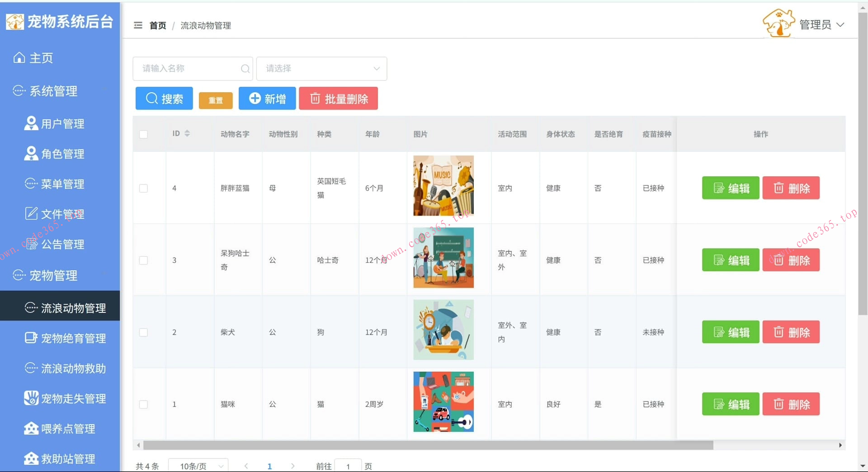Click the search magnifier icon in name field
Viewport: 868px width, 472px height.
[245, 69]
